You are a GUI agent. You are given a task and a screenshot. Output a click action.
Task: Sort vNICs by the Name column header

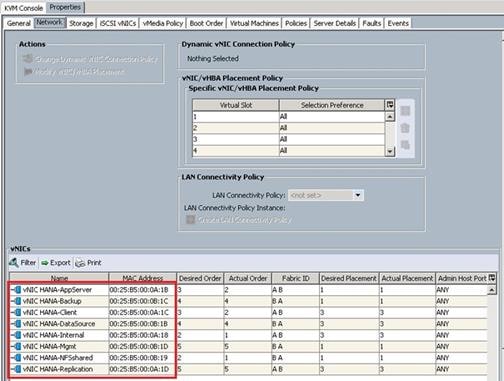[59, 278]
